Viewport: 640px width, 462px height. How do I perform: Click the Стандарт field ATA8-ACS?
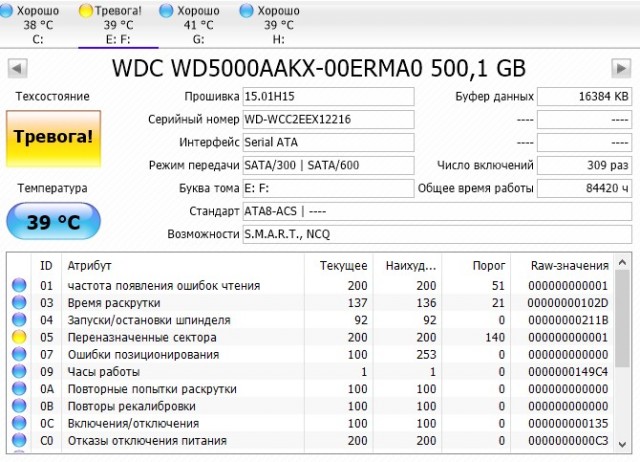(x=437, y=211)
